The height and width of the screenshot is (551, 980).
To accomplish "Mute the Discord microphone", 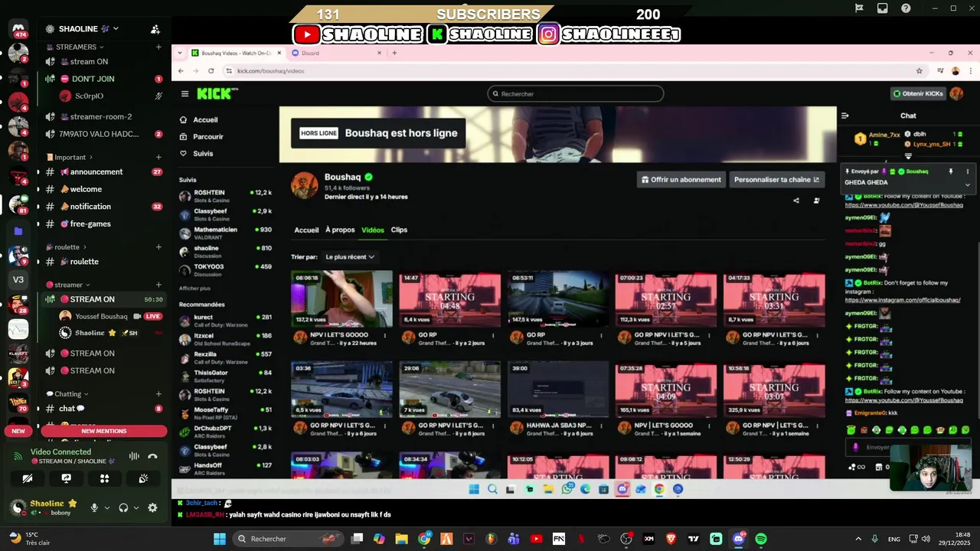I will tap(94, 507).
